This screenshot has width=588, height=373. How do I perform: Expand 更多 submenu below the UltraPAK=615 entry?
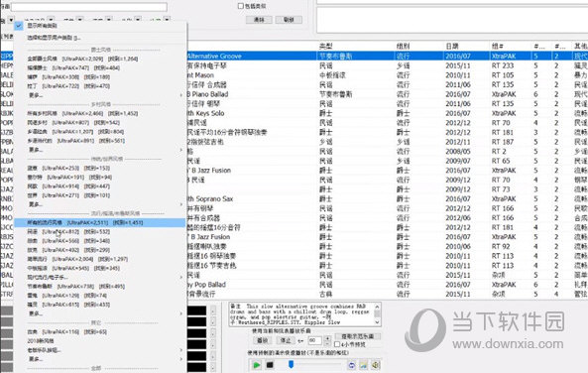[100, 313]
